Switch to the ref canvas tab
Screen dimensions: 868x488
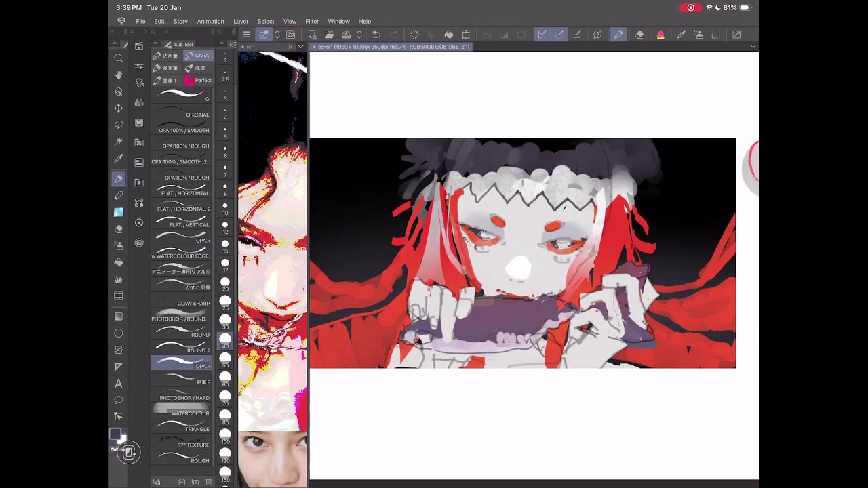pyautogui.click(x=266, y=47)
